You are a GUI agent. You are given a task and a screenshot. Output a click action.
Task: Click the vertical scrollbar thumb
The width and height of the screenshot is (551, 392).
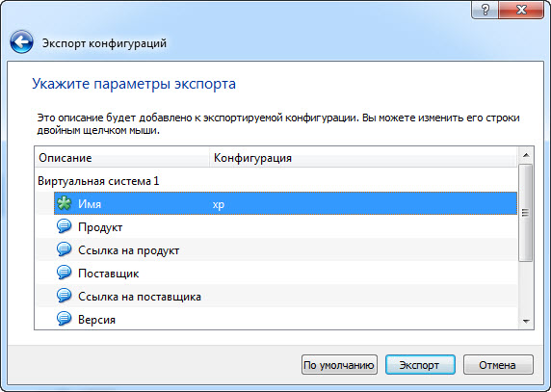click(x=526, y=213)
